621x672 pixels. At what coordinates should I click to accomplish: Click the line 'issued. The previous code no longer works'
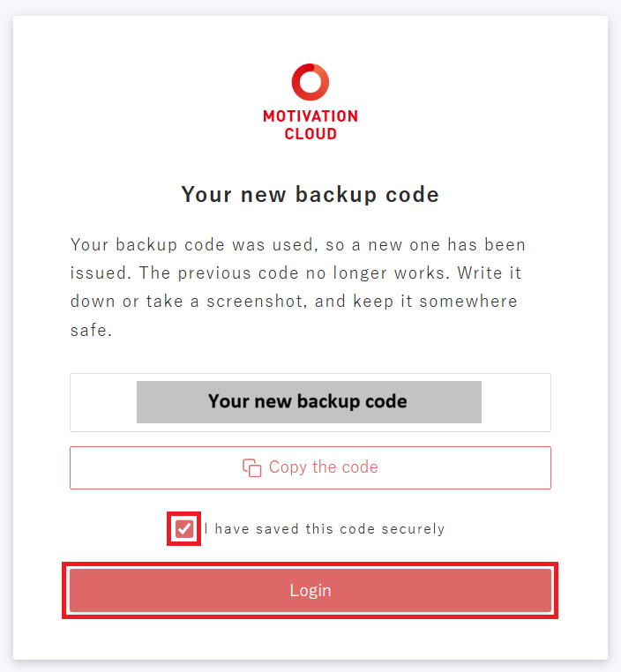pos(296,273)
